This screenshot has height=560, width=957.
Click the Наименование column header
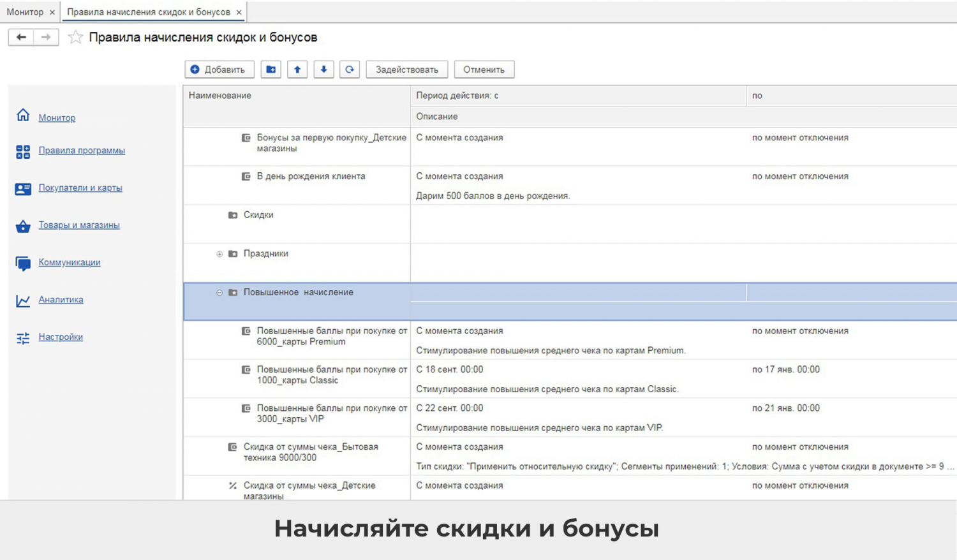pos(220,96)
